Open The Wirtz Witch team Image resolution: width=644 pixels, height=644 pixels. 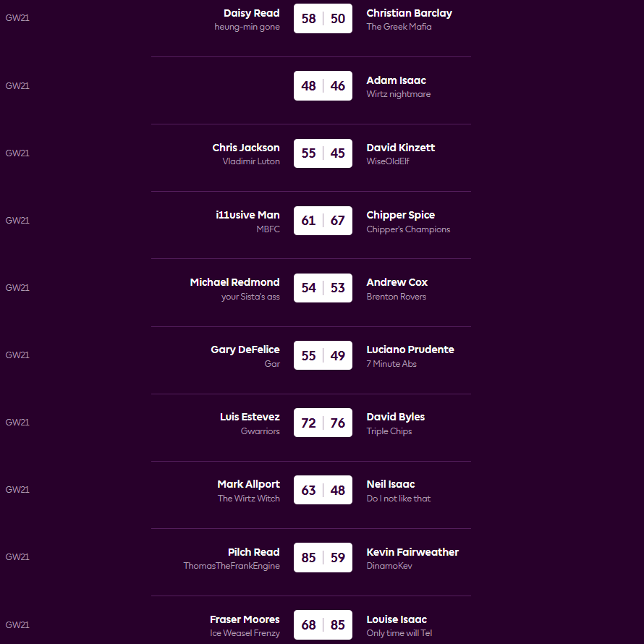click(248, 499)
